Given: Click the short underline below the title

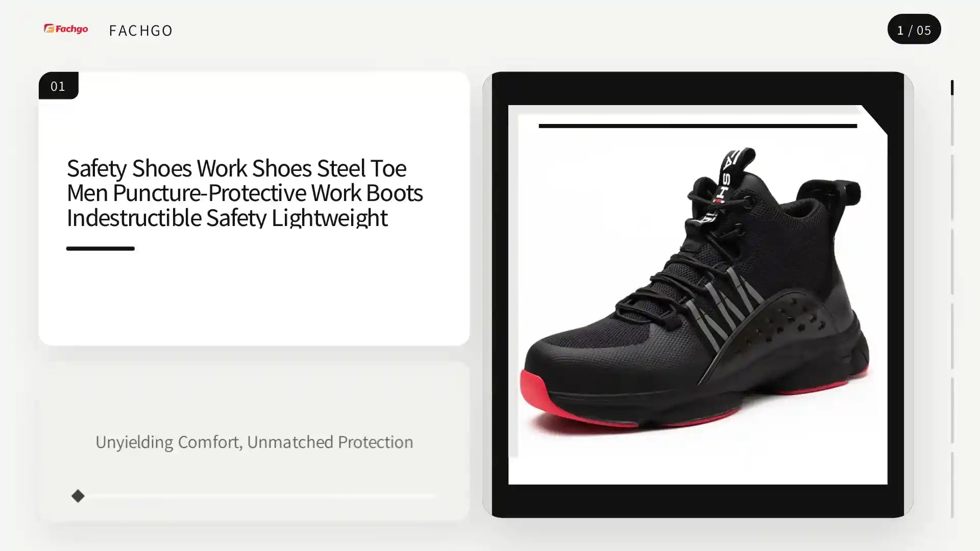Looking at the screenshot, I should [100, 248].
